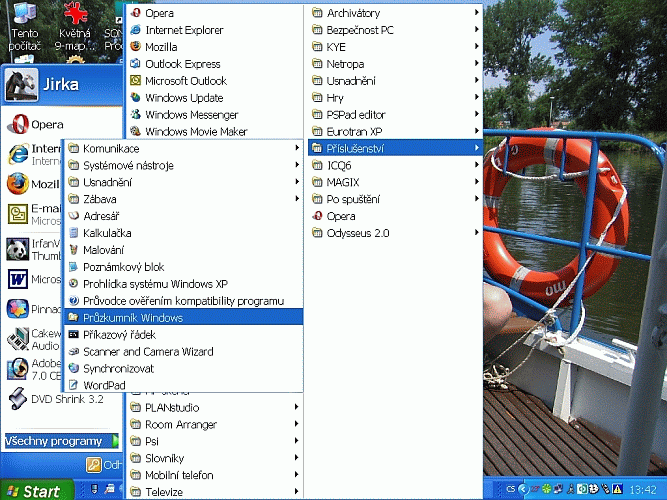Click the DVD Shrink 3.2 icon
667x500 pixels.
tap(18, 399)
